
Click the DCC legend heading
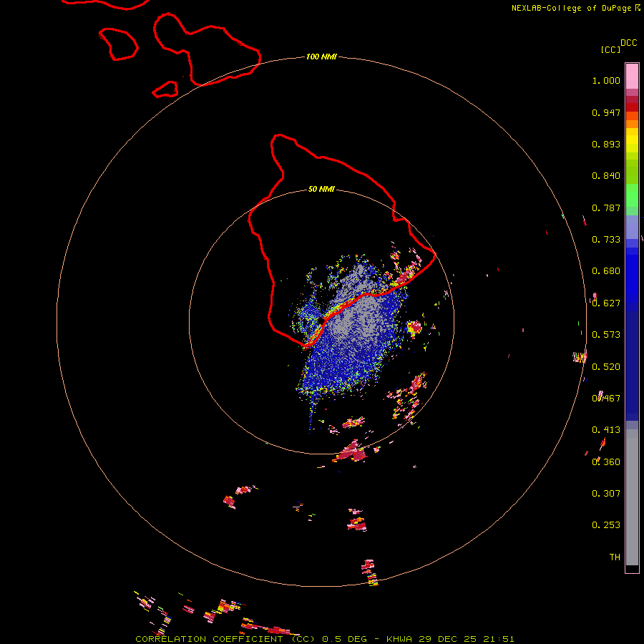click(628, 43)
